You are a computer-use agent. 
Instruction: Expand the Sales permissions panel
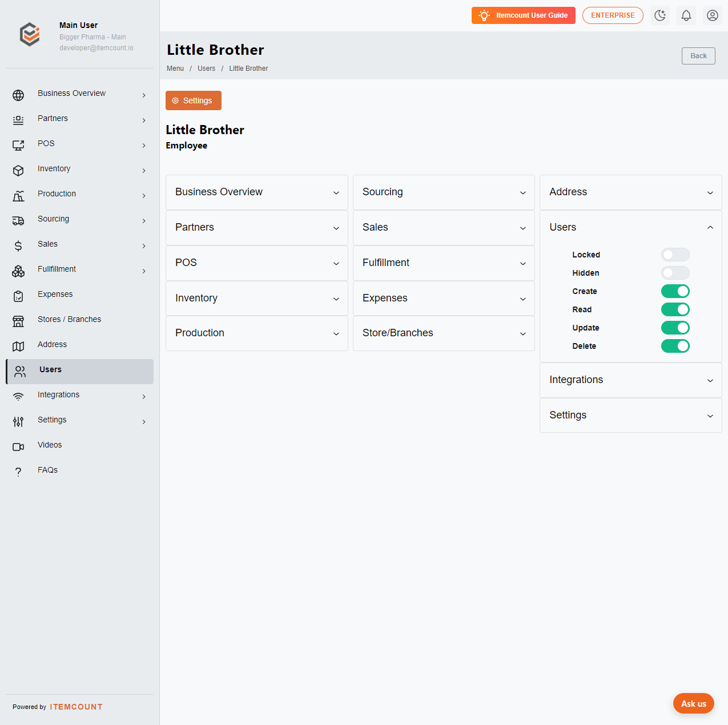444,228
